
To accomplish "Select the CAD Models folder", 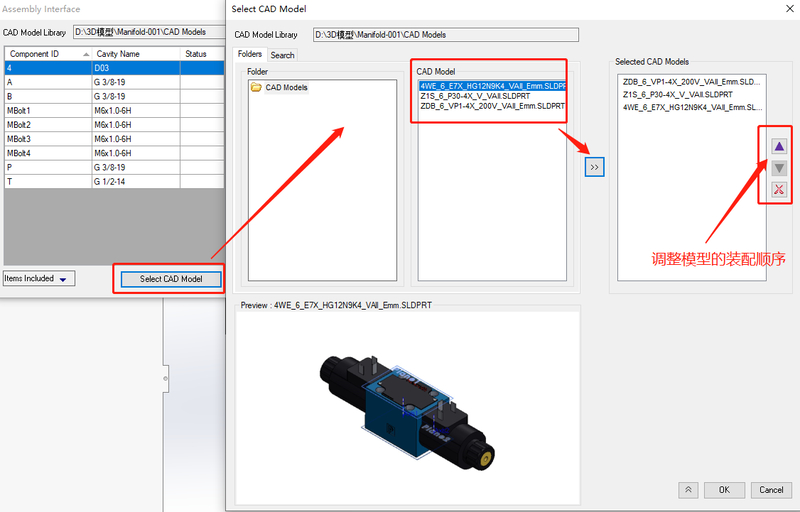I will coord(286,88).
